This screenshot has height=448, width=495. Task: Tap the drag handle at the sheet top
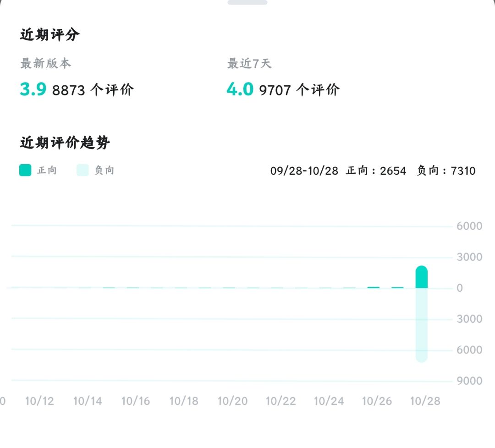(247, 2)
